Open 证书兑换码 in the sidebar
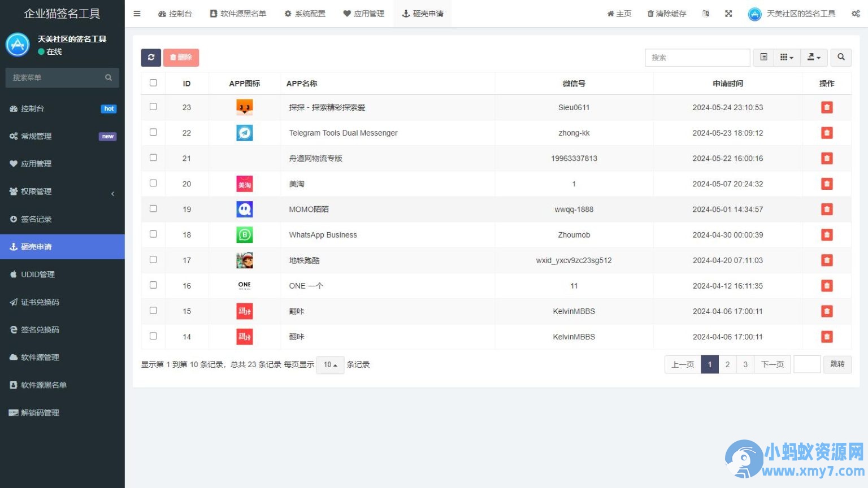The height and width of the screenshot is (488, 868). pos(62,302)
